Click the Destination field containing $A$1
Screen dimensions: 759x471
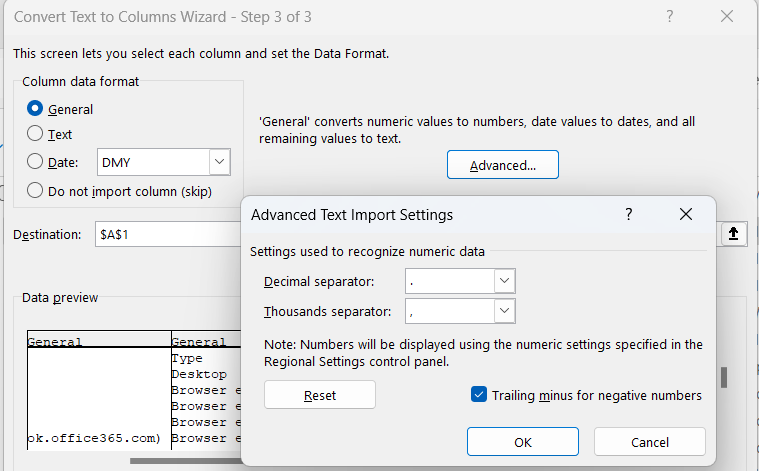point(165,234)
